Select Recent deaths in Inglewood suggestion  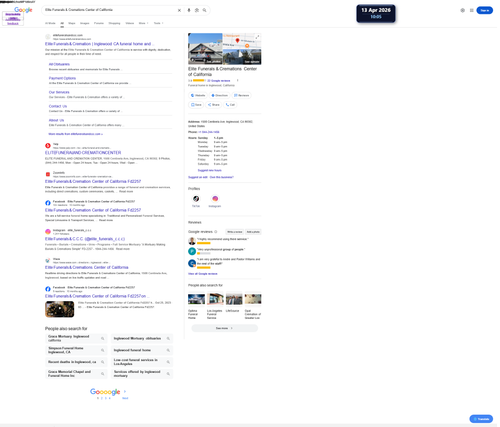coord(76,362)
